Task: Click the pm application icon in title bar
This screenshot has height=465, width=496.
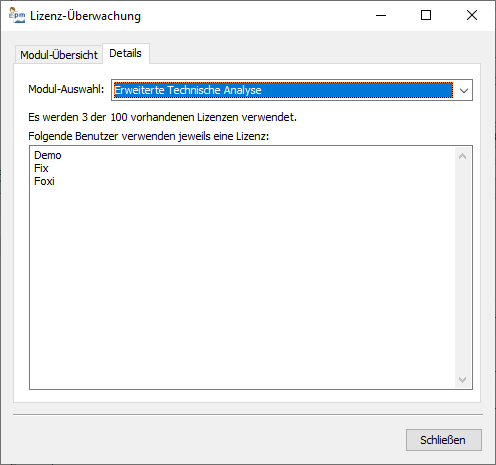Action: point(17,15)
